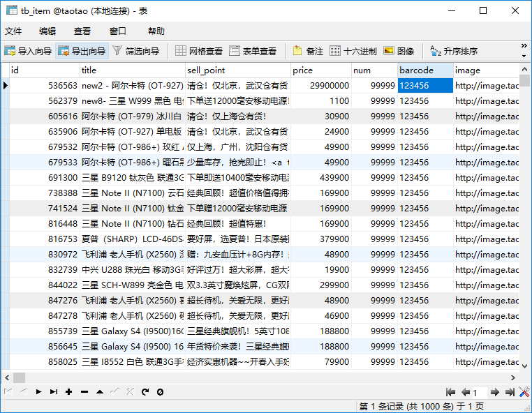Open the 筛选向导 filter wizard
The width and height of the screenshot is (532, 413).
pos(136,51)
